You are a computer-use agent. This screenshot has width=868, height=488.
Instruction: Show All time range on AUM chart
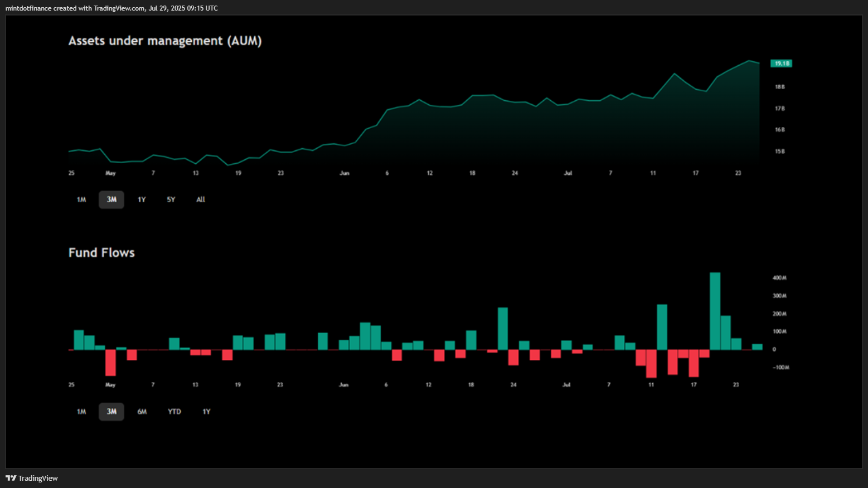[x=201, y=199]
